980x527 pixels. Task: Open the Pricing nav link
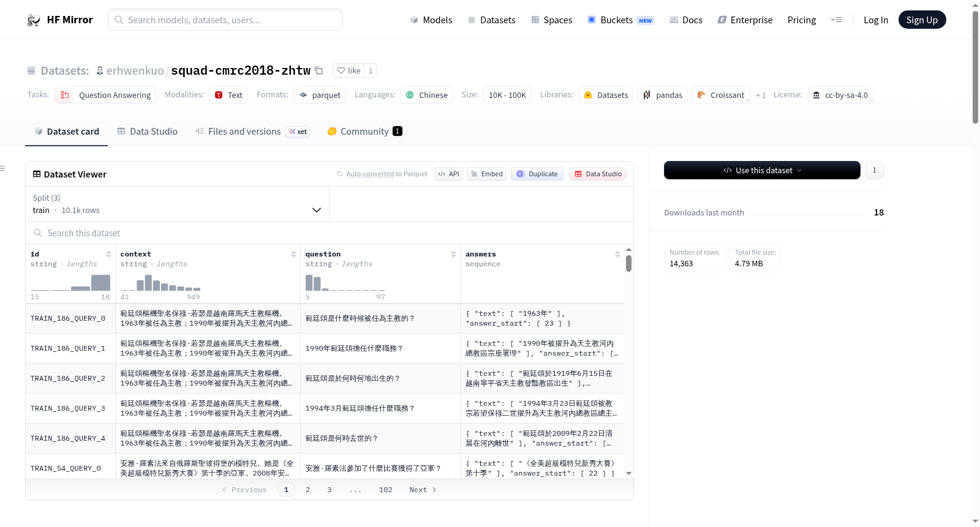pos(802,20)
